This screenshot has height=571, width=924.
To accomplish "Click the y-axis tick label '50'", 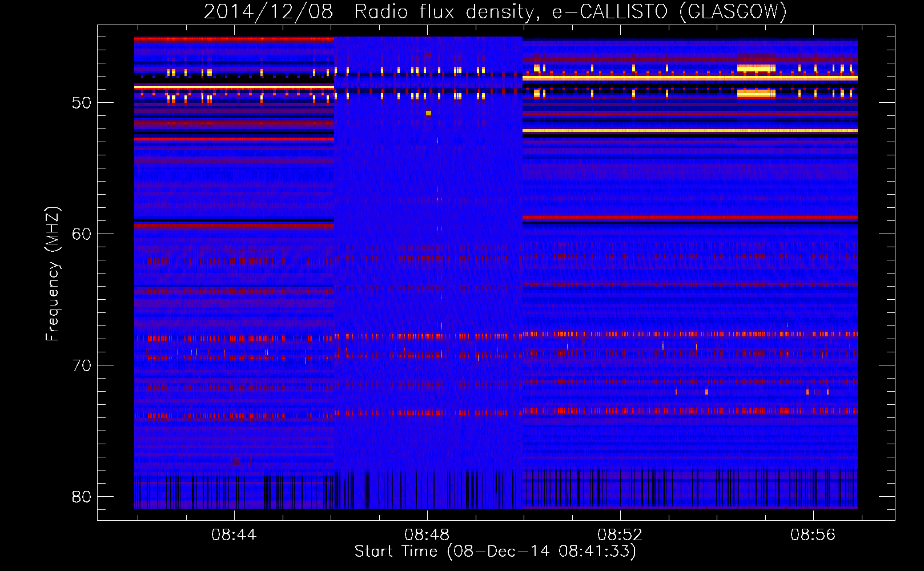I will 82,103.
